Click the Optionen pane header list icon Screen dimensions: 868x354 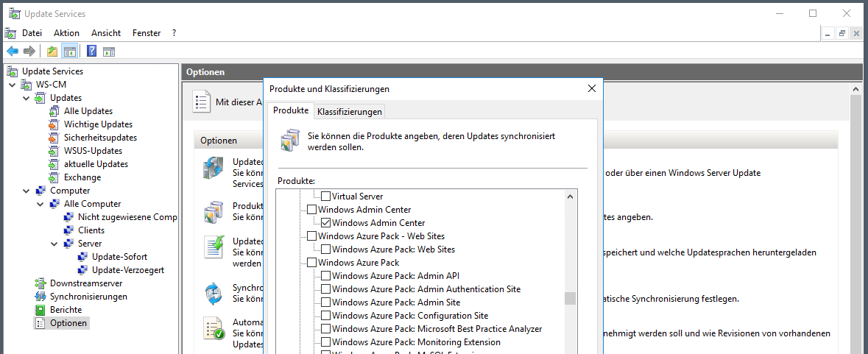tap(202, 102)
